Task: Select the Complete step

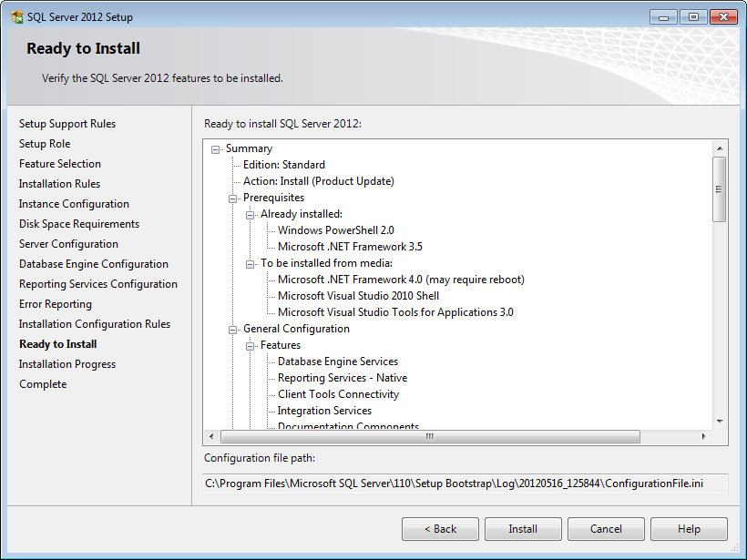Action: pyautogui.click(x=43, y=384)
